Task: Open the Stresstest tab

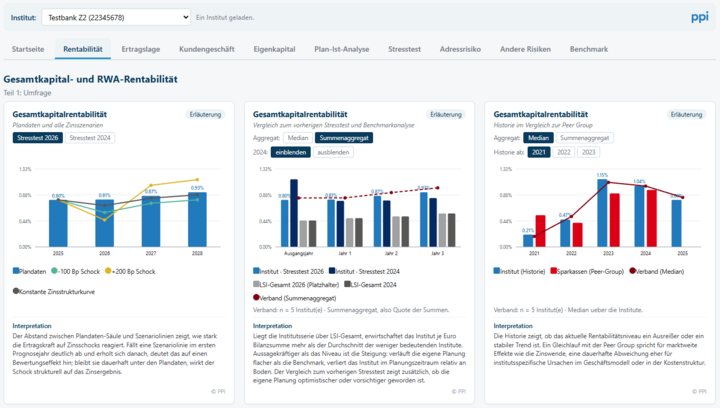Action: 404,49
